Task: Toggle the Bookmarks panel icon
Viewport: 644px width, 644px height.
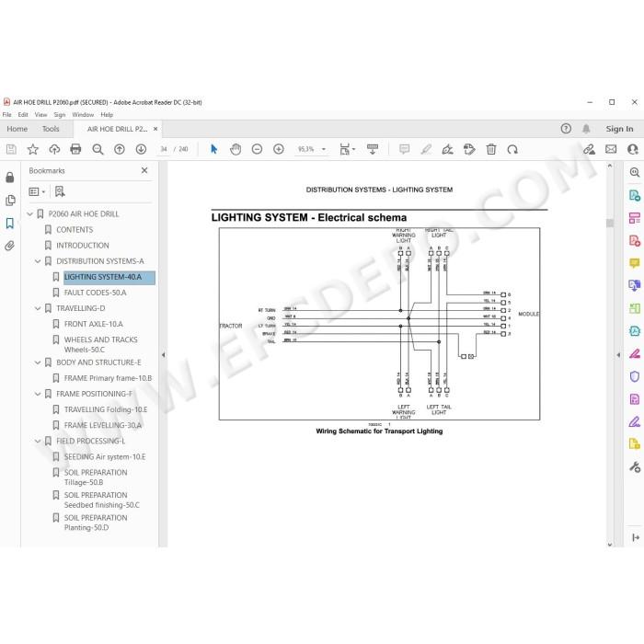Action: click(x=10, y=224)
